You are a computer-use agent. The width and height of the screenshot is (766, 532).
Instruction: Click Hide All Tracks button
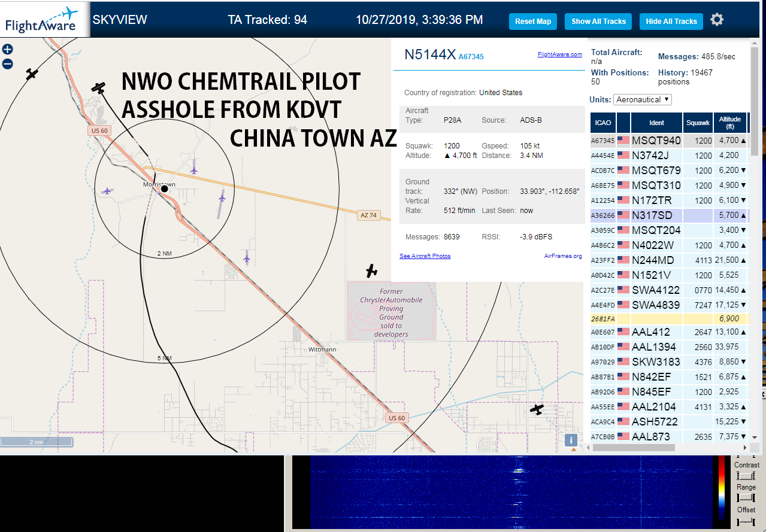[x=671, y=22]
